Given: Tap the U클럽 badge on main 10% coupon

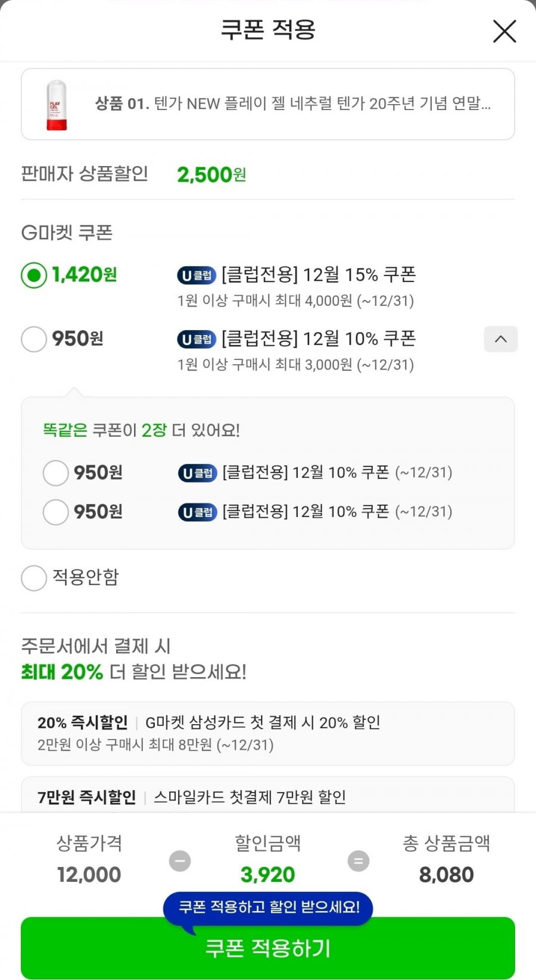Looking at the screenshot, I should click(197, 340).
